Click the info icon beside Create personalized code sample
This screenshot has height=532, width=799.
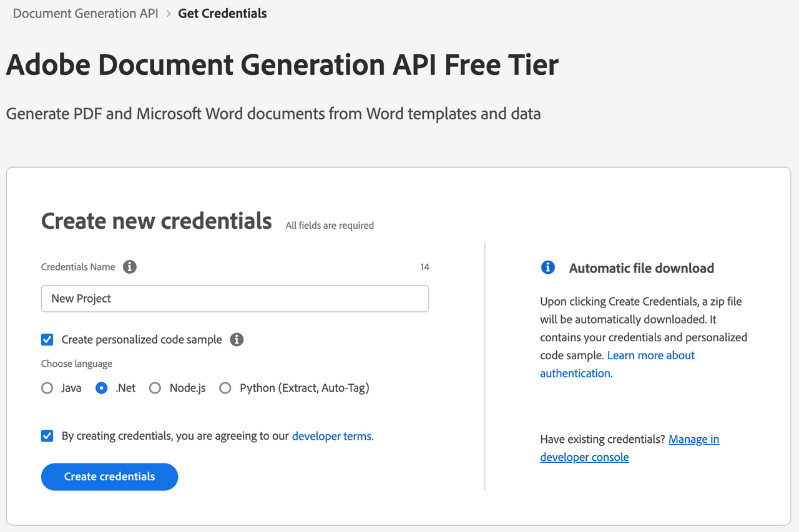[x=237, y=340]
